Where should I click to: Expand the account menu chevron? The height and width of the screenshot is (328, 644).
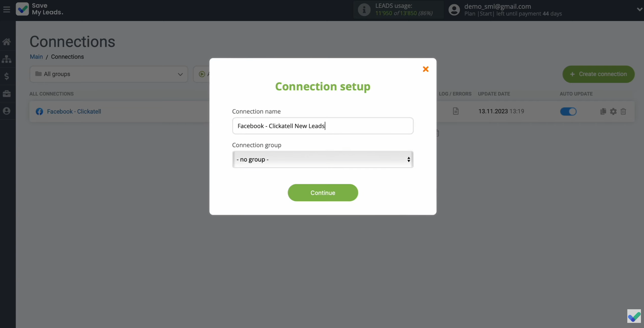(x=639, y=10)
